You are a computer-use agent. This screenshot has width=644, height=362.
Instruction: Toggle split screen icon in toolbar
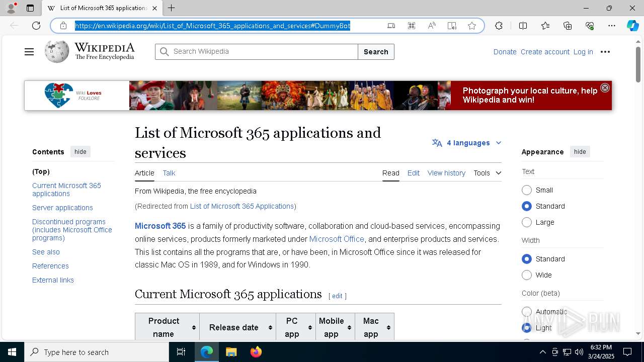(523, 26)
